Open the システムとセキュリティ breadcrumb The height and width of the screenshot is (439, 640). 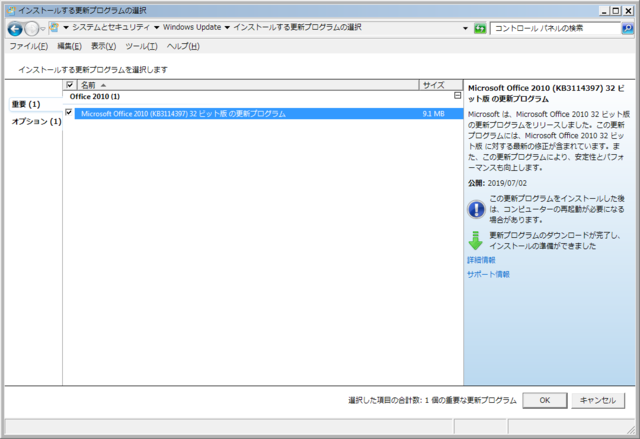click(x=111, y=27)
